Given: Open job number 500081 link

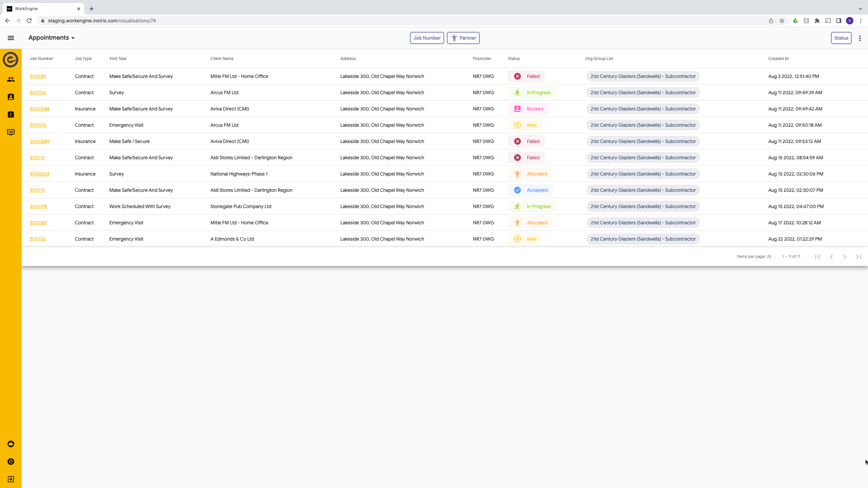Looking at the screenshot, I should 38,76.
